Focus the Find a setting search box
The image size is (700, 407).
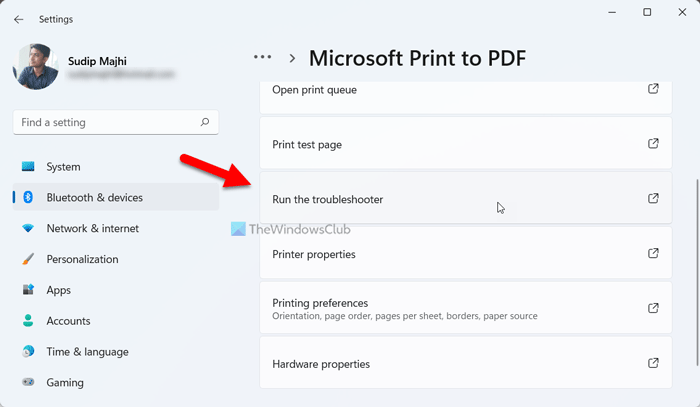[105, 122]
